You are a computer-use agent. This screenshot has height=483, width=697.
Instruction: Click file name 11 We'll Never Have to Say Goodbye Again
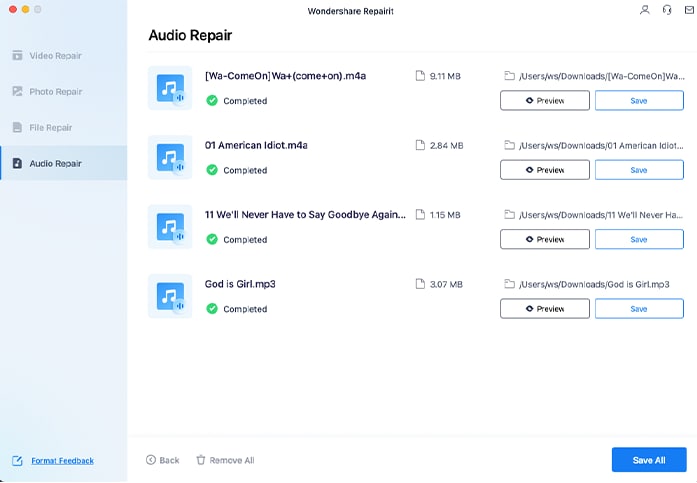(305, 215)
